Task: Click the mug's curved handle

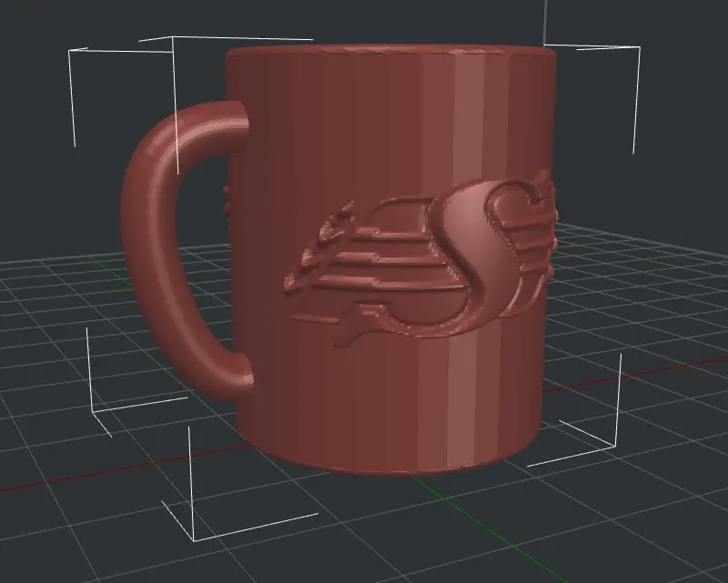Action: pos(153,251)
